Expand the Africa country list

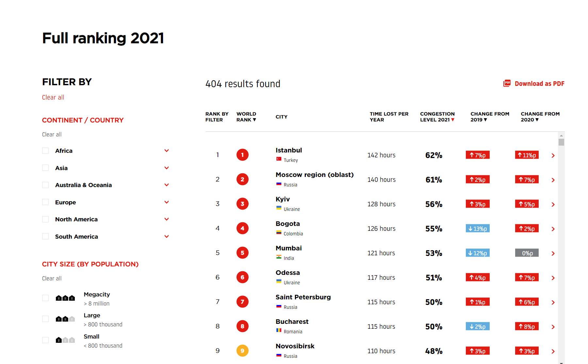click(x=167, y=150)
